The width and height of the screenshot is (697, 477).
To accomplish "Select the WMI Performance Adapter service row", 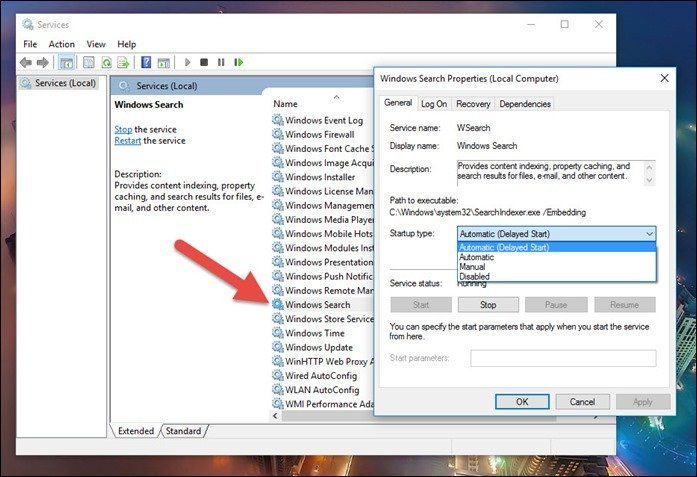I will 323,404.
